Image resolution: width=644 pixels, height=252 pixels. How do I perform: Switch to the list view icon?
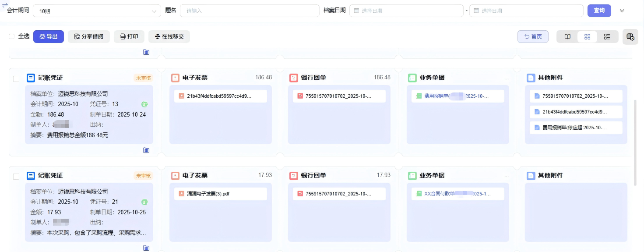click(607, 37)
